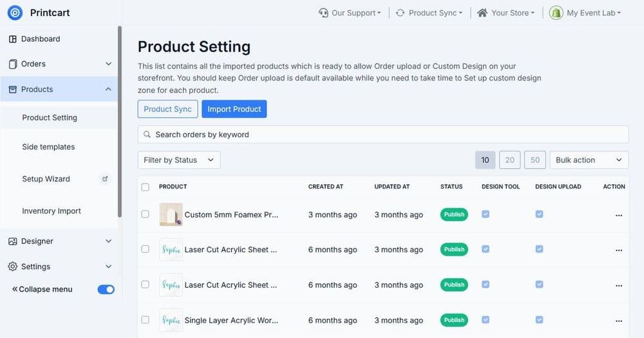
Task: Open Custom 5mm Foamex Pr... product name
Action: (231, 214)
